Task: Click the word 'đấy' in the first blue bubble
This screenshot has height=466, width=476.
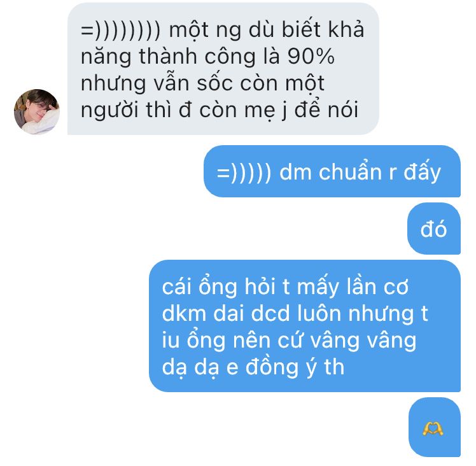Action: pyautogui.click(x=423, y=172)
